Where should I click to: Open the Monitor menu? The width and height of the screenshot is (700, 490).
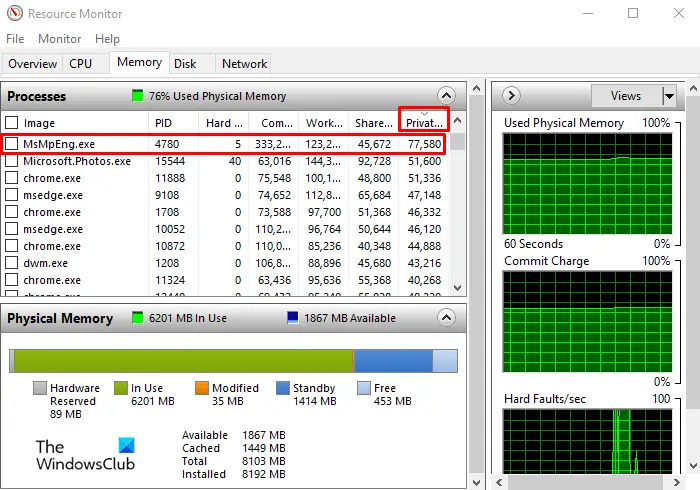(x=59, y=39)
